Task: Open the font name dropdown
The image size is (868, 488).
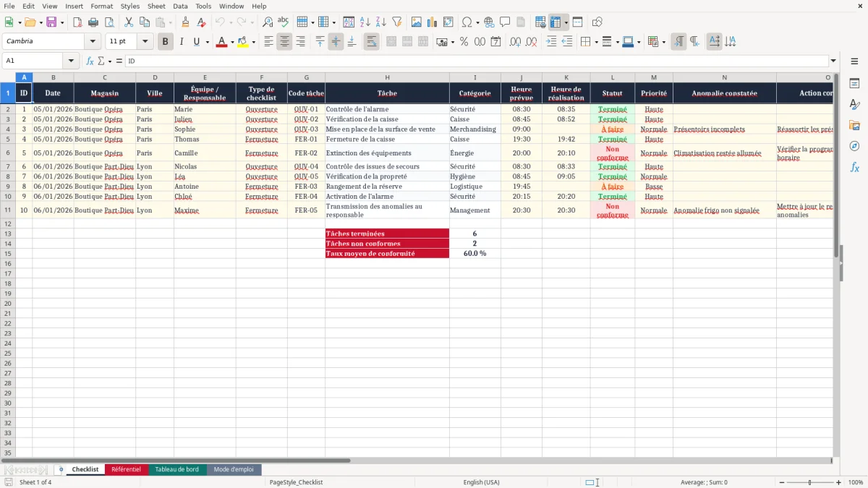Action: point(93,42)
